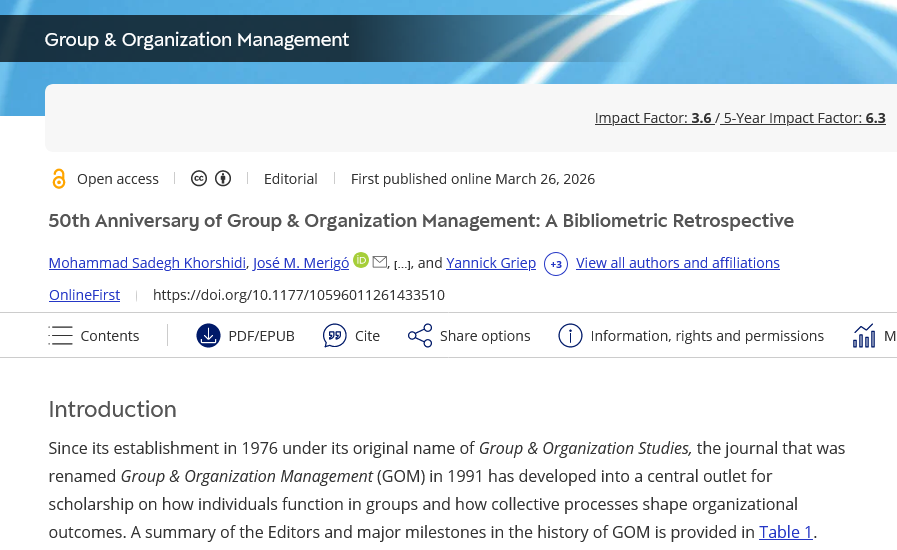Click the Open access label text
Screen dimensions: 897x550
point(118,179)
